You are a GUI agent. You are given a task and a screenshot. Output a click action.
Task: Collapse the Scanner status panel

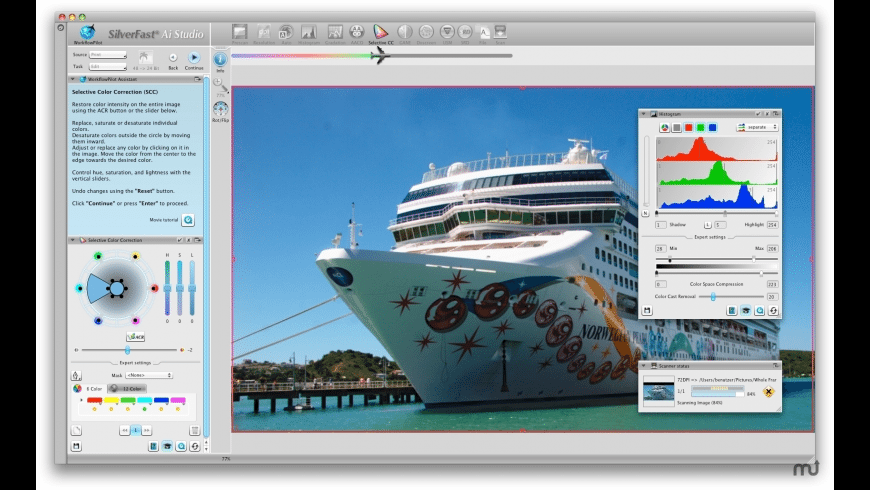[644, 366]
